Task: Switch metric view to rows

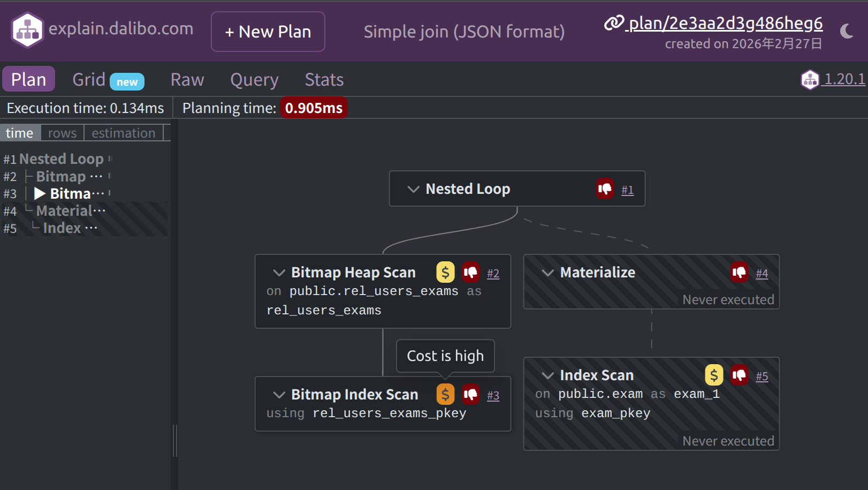Action: [x=62, y=133]
